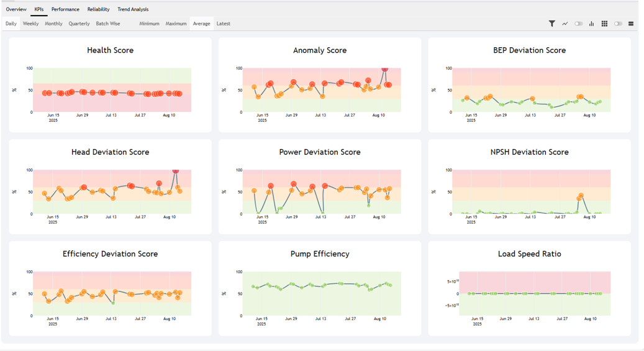Open the filter funnel icon

point(551,24)
